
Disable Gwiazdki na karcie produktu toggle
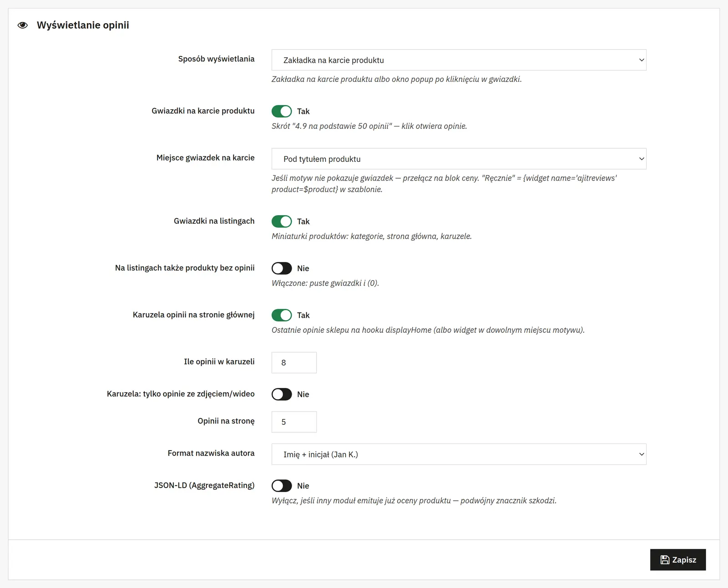[282, 111]
